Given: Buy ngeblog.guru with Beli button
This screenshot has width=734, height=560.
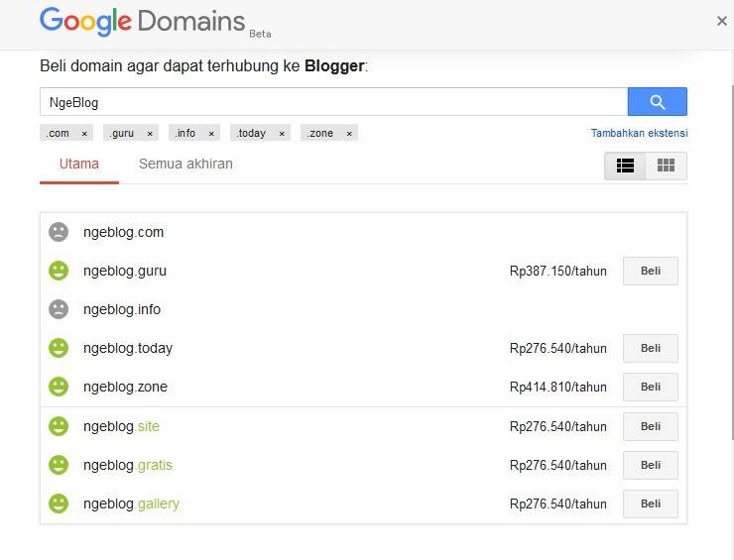Looking at the screenshot, I should [651, 271].
